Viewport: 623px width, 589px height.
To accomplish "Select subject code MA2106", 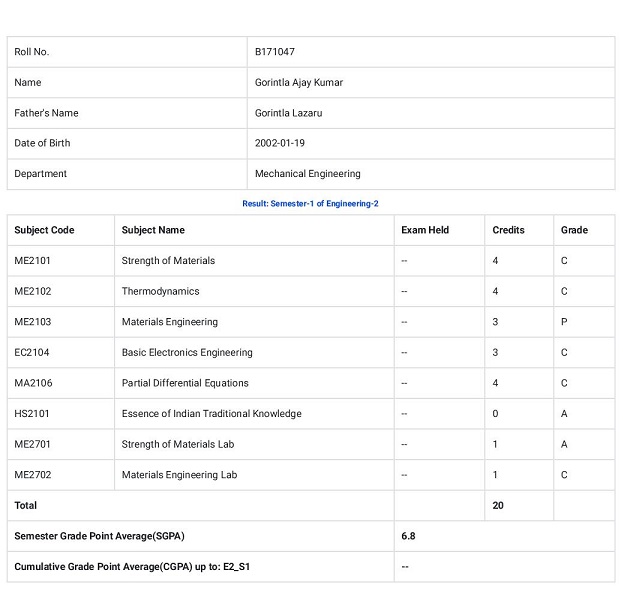I will [x=33, y=383].
